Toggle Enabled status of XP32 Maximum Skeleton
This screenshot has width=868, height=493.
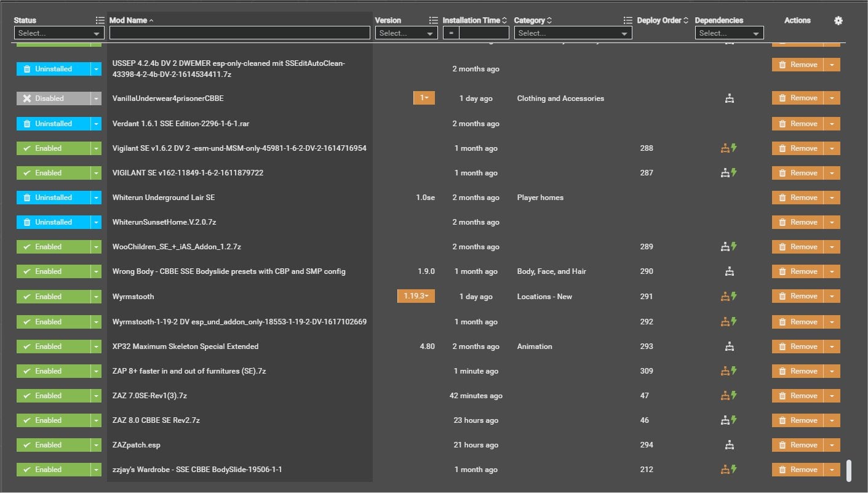[x=53, y=347]
